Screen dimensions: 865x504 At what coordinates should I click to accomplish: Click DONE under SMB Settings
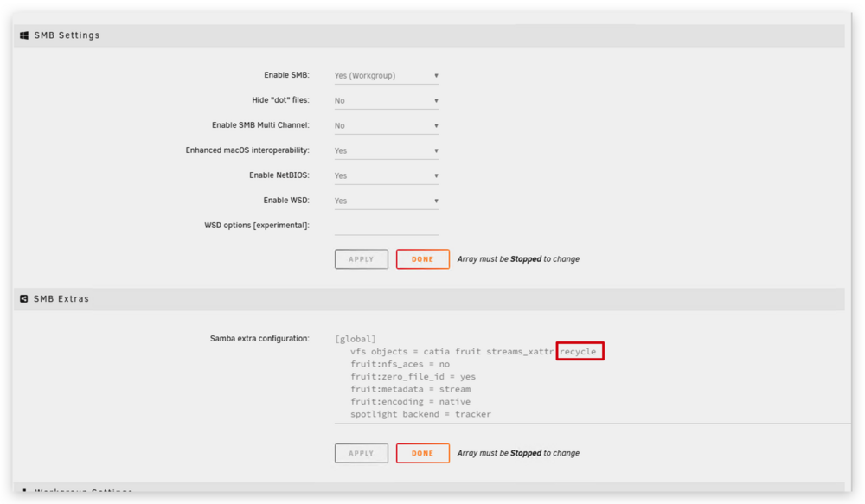point(423,259)
